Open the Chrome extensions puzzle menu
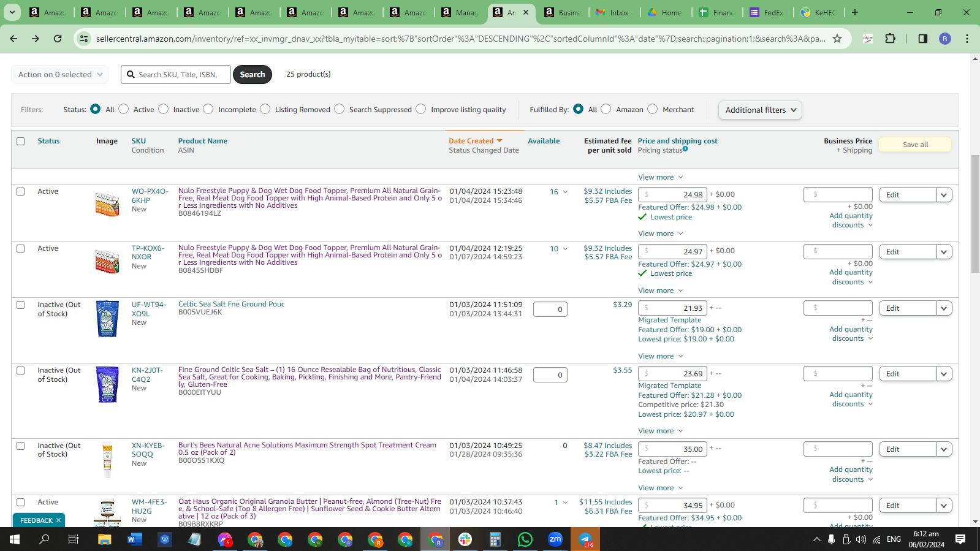 point(891,39)
